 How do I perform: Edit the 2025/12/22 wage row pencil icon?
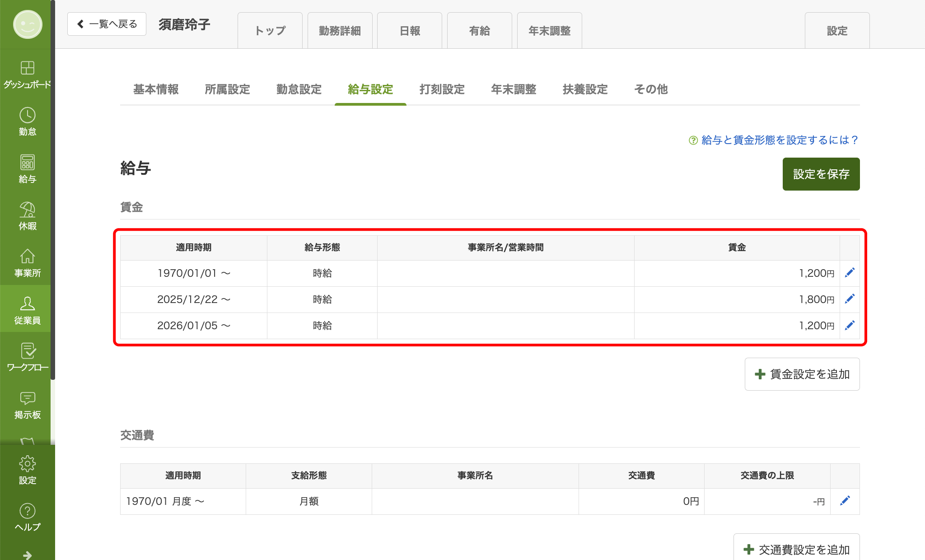tap(850, 299)
